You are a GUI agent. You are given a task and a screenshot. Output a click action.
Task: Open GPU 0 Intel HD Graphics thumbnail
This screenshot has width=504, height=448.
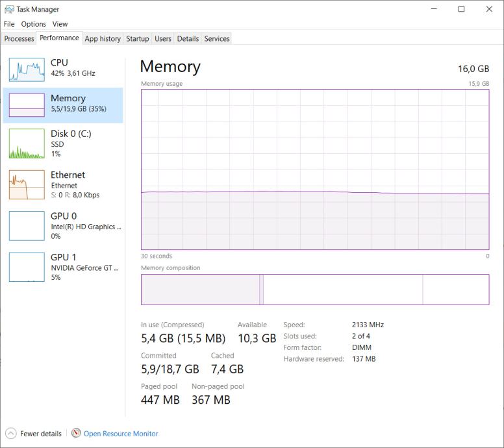(x=26, y=225)
